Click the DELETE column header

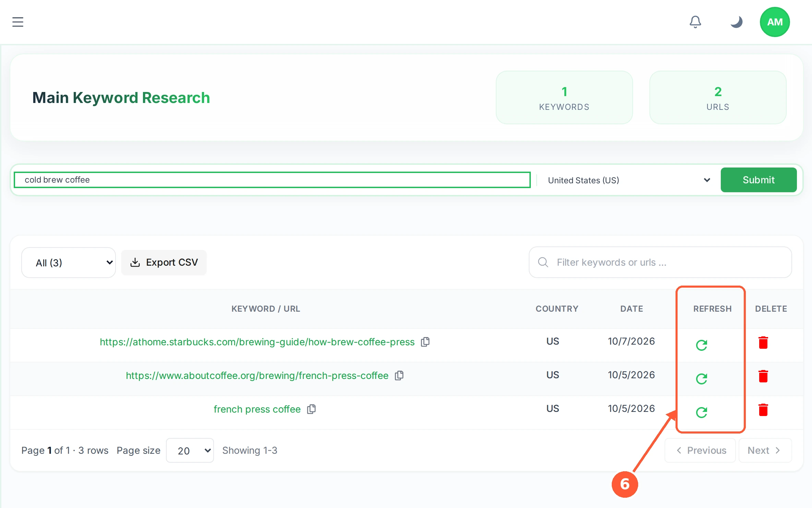(771, 309)
